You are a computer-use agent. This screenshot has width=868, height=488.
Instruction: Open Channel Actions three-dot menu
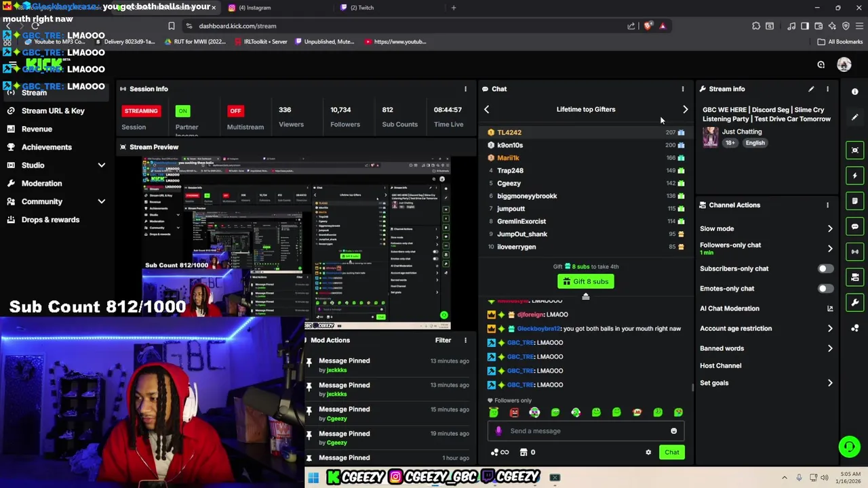point(827,205)
